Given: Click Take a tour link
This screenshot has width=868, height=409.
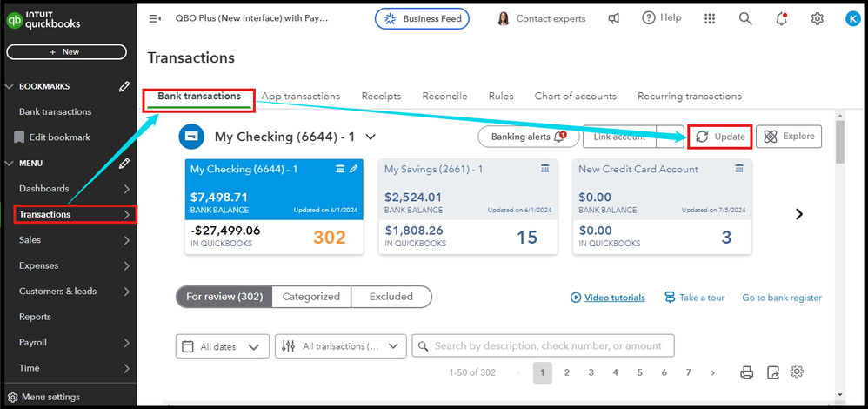Looking at the screenshot, I should 694,298.
